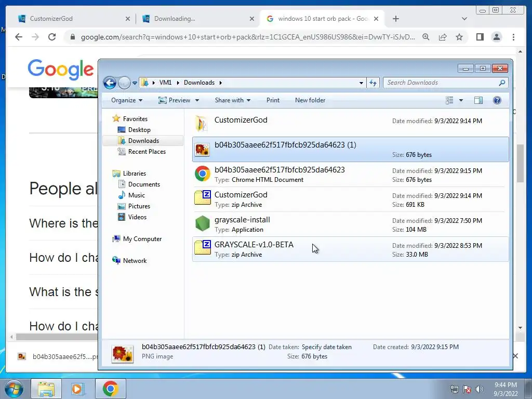The image size is (532, 399).
Task: Click the file name grayscale-install
Action: [242, 220]
